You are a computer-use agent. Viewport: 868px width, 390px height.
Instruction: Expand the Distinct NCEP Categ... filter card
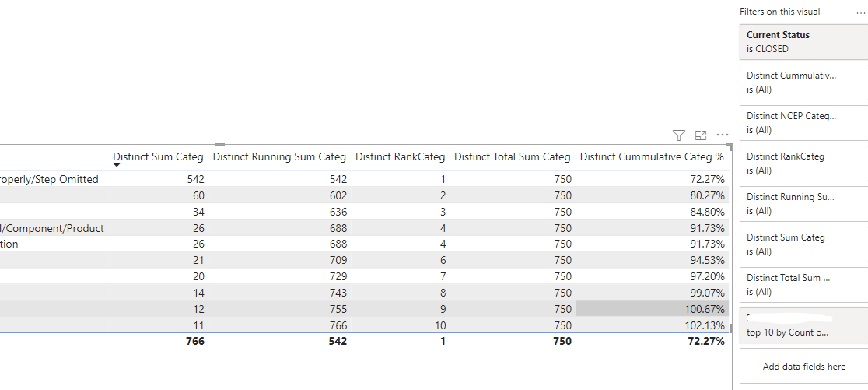pyautogui.click(x=804, y=123)
